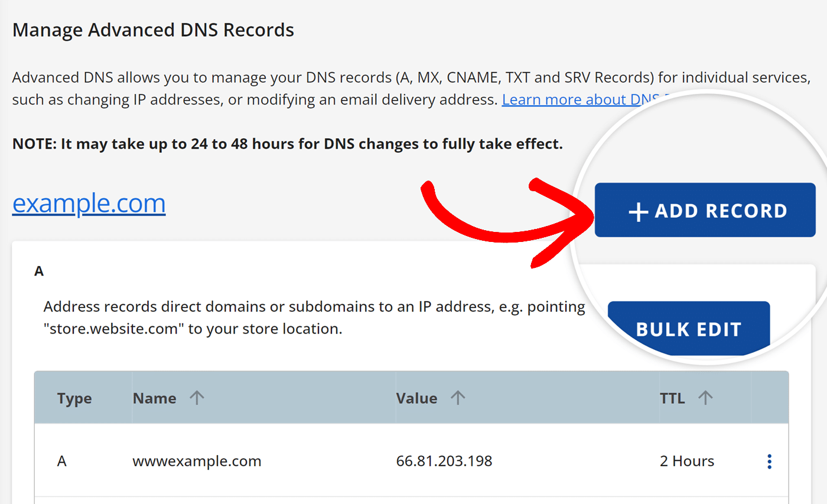This screenshot has width=827, height=504.
Task: Select the wwwexample.com record name
Action: [x=197, y=461]
